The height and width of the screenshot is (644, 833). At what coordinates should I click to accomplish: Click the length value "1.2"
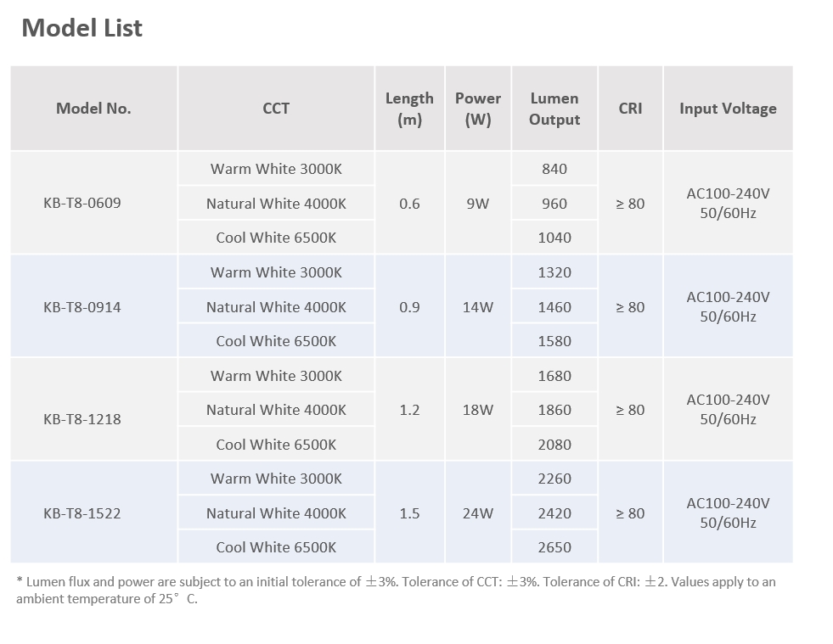pos(409,410)
